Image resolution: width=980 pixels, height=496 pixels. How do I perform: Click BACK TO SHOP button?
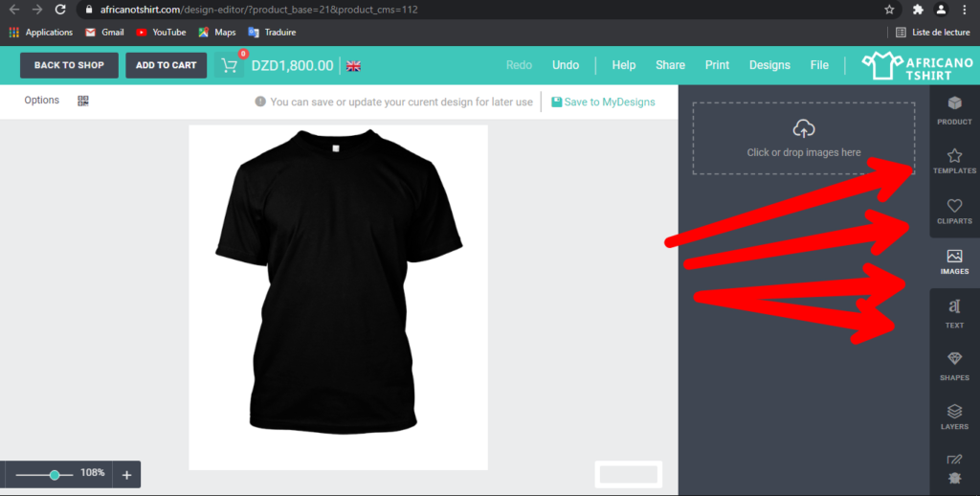(69, 65)
